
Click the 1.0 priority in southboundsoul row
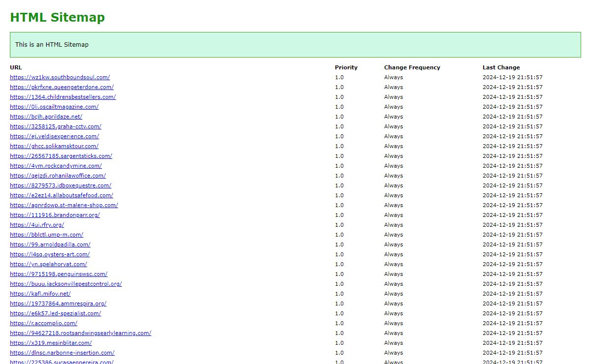pyautogui.click(x=339, y=77)
